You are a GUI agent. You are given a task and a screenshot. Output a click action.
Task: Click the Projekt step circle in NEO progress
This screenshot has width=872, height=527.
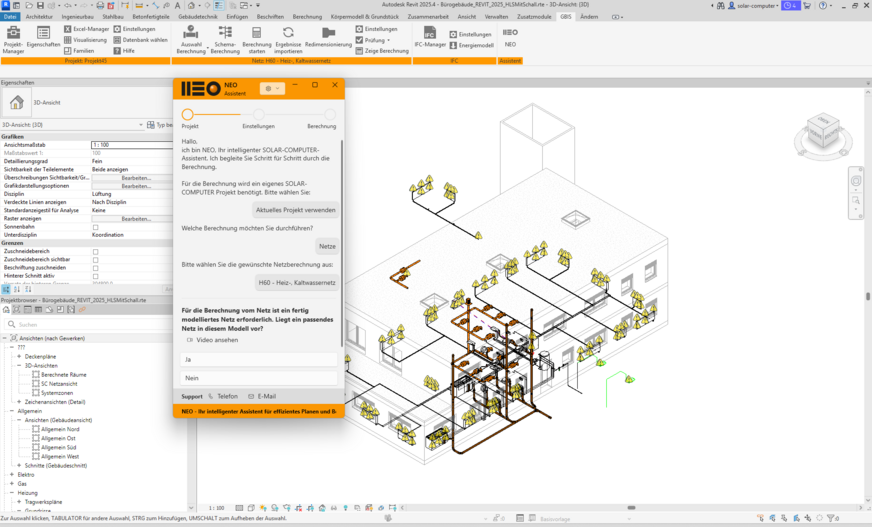pyautogui.click(x=187, y=115)
